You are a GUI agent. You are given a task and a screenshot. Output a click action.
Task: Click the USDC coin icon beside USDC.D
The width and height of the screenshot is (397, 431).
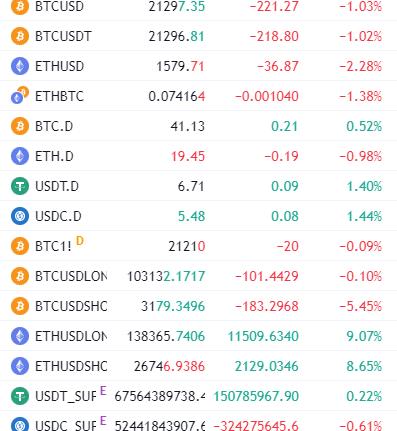pos(20,216)
